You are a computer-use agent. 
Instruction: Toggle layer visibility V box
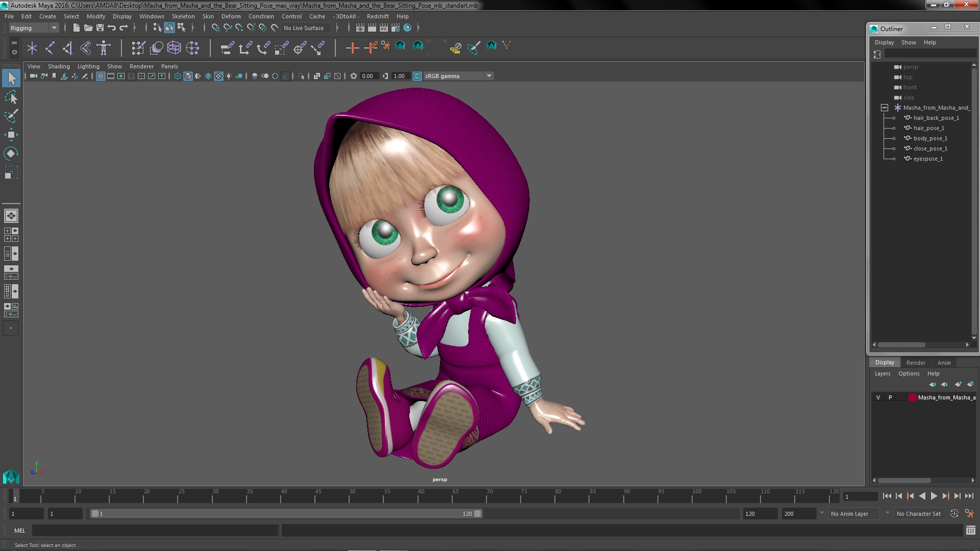point(878,397)
